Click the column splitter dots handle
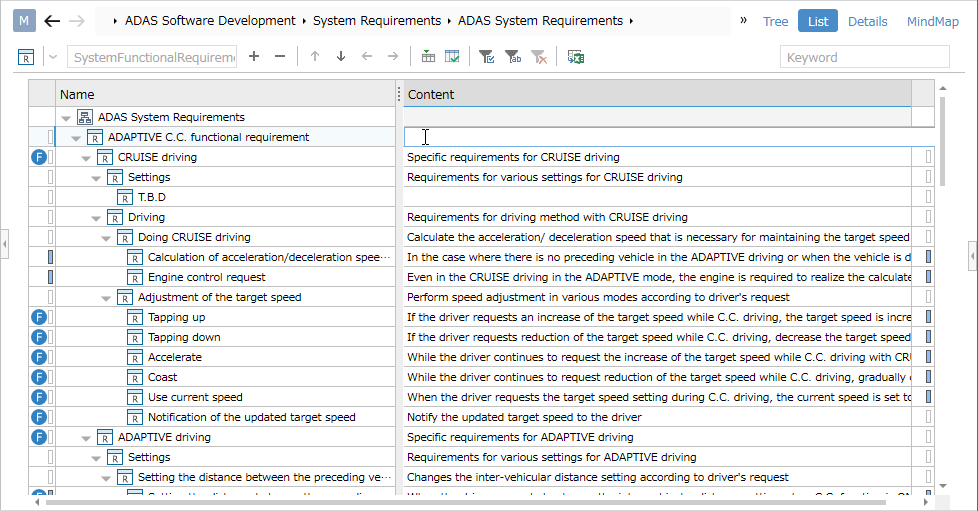 (399, 94)
